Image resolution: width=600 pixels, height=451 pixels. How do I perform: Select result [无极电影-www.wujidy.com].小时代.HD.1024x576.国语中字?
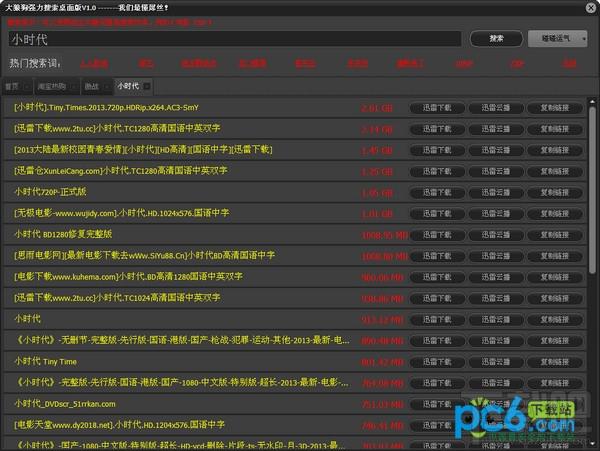(122, 213)
